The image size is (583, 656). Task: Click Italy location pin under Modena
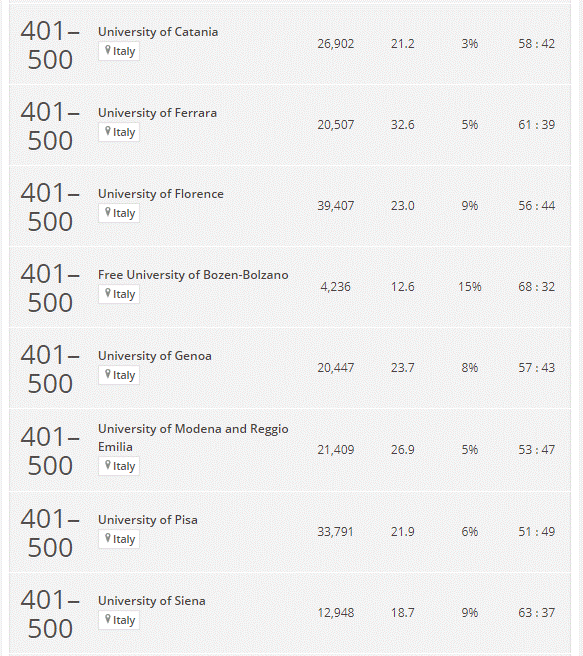tap(108, 466)
